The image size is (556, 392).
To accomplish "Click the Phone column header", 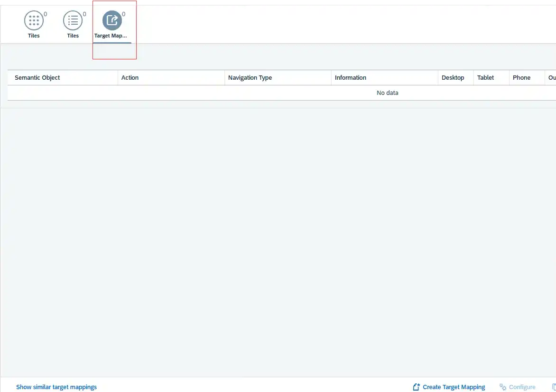I will coord(521,78).
